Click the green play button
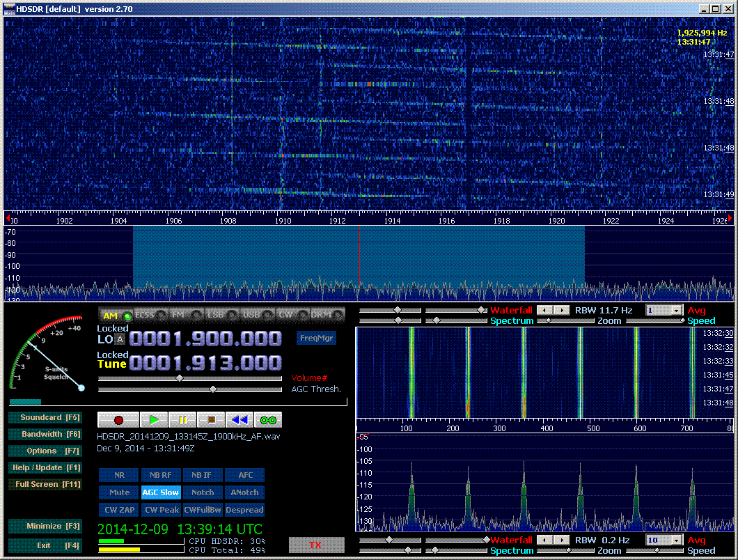 coord(154,420)
